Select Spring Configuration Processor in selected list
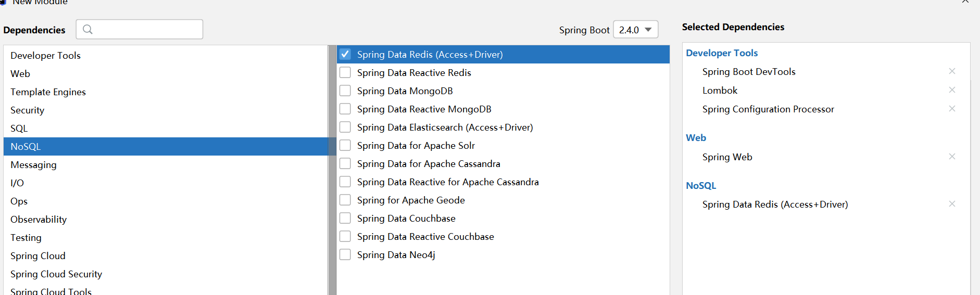The height and width of the screenshot is (295, 980). 768,109
